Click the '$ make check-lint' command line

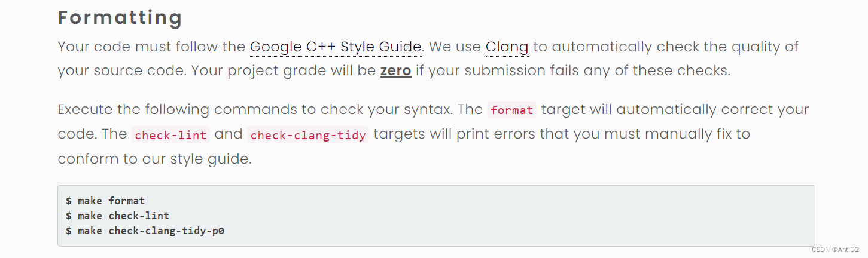coord(117,216)
